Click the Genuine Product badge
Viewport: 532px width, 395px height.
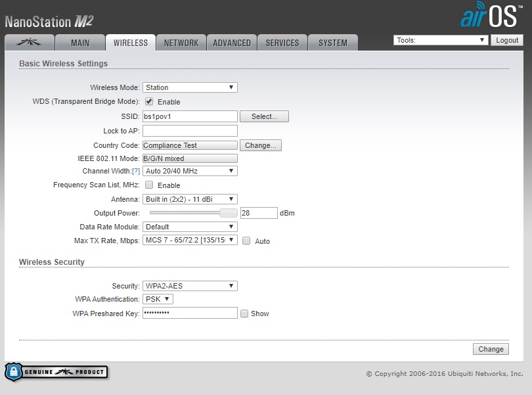coord(56,372)
